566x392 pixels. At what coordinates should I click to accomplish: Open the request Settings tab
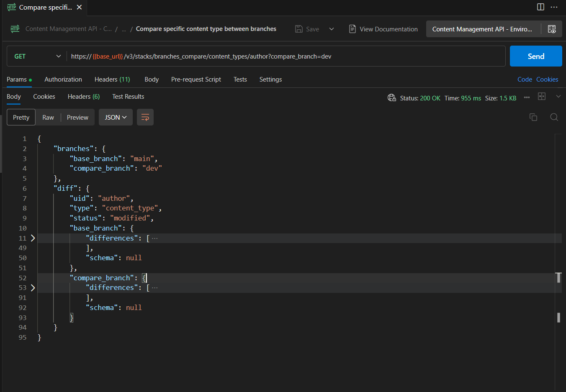pos(270,79)
